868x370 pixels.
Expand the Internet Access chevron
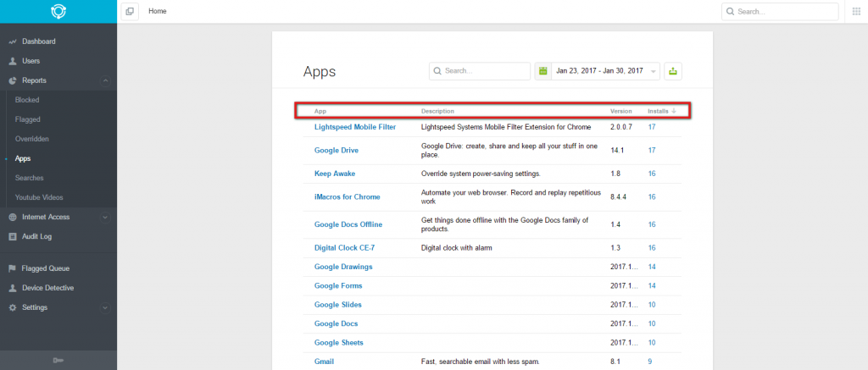tap(105, 218)
